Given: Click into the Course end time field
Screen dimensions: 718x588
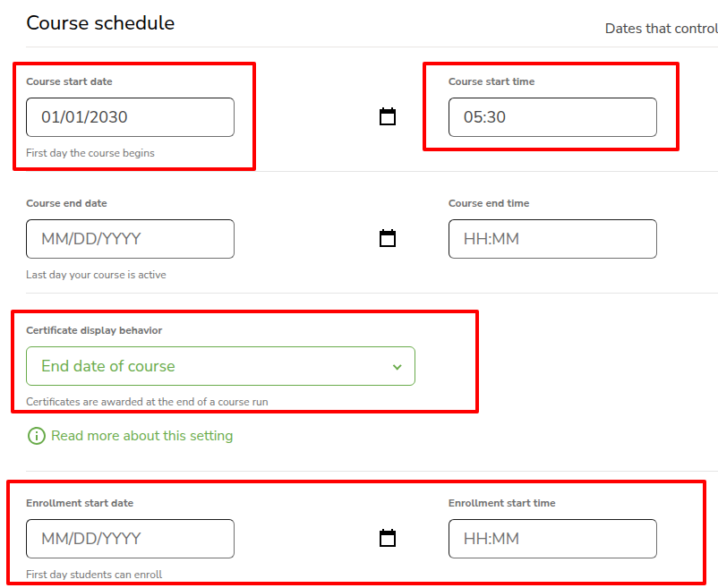Looking at the screenshot, I should click(x=552, y=239).
